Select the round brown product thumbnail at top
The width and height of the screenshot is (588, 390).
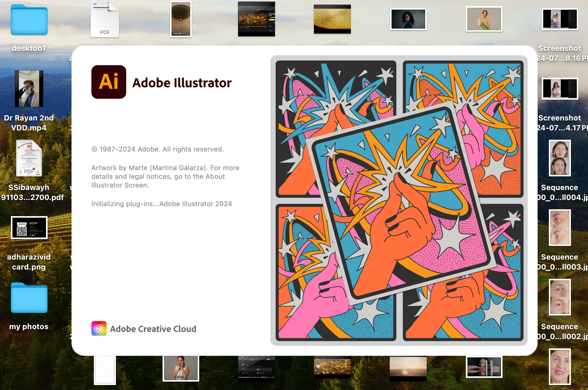(181, 19)
